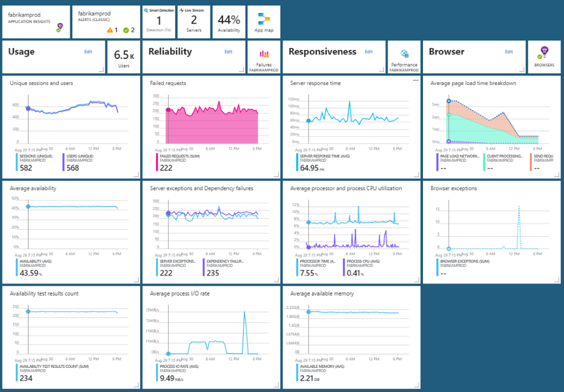Open the Performance tile for FABRIKAMPROD

(x=404, y=57)
